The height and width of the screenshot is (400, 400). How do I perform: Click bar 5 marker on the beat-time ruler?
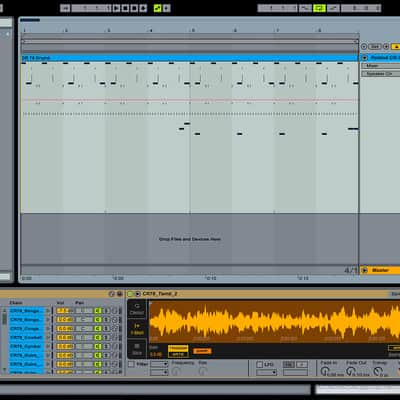coord(193,30)
